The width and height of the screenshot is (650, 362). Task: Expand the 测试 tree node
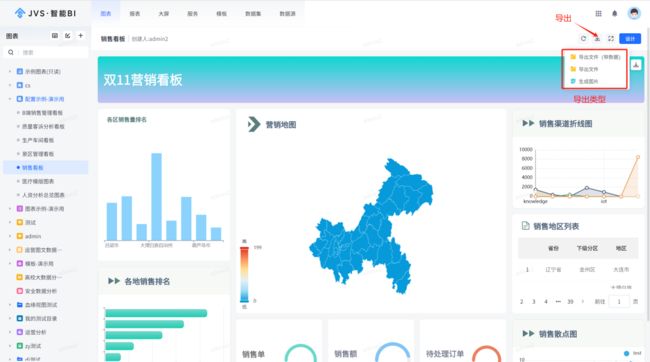pos(10,222)
